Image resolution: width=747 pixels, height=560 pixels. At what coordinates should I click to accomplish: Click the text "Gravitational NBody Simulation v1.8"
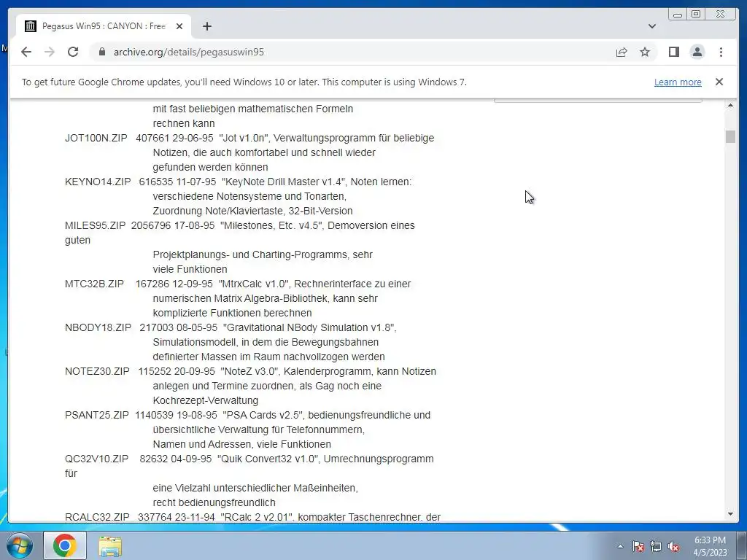click(309, 327)
